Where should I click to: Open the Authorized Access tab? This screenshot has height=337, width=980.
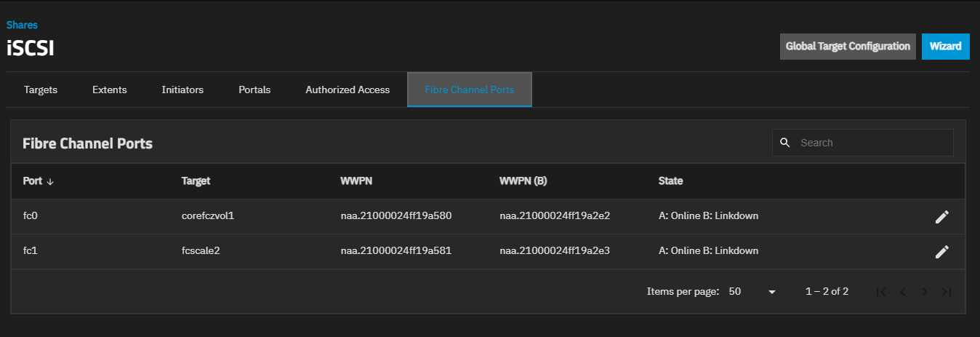(x=348, y=90)
